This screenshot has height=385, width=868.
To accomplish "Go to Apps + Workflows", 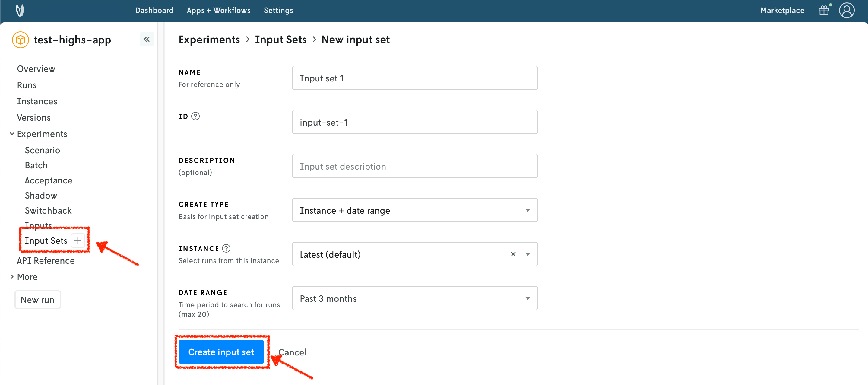I will coord(219,10).
